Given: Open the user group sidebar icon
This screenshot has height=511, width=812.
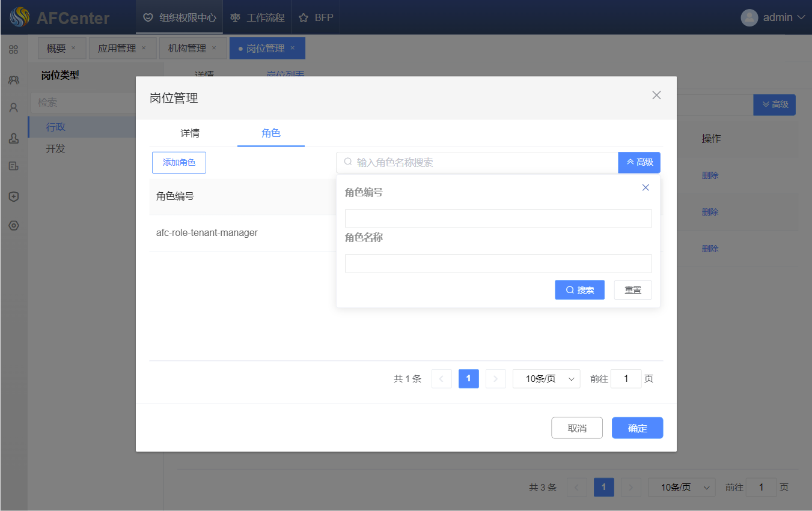Looking at the screenshot, I should (13, 79).
